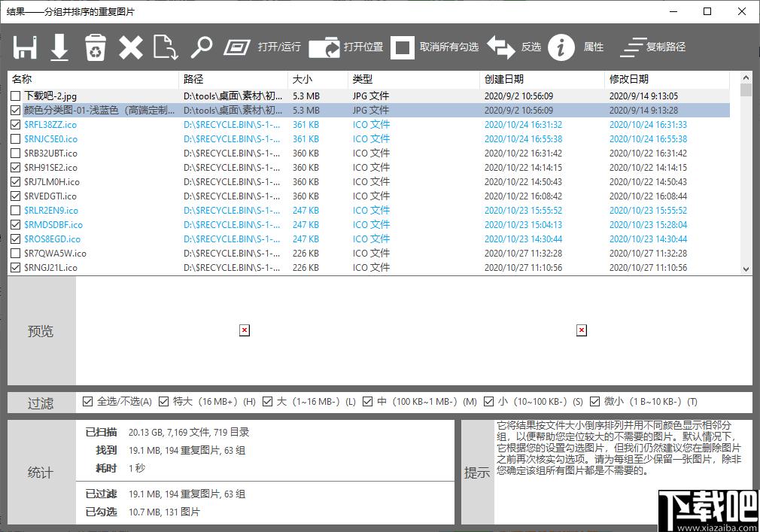Click the 属性 info circle icon
The image size is (760, 532).
561,47
